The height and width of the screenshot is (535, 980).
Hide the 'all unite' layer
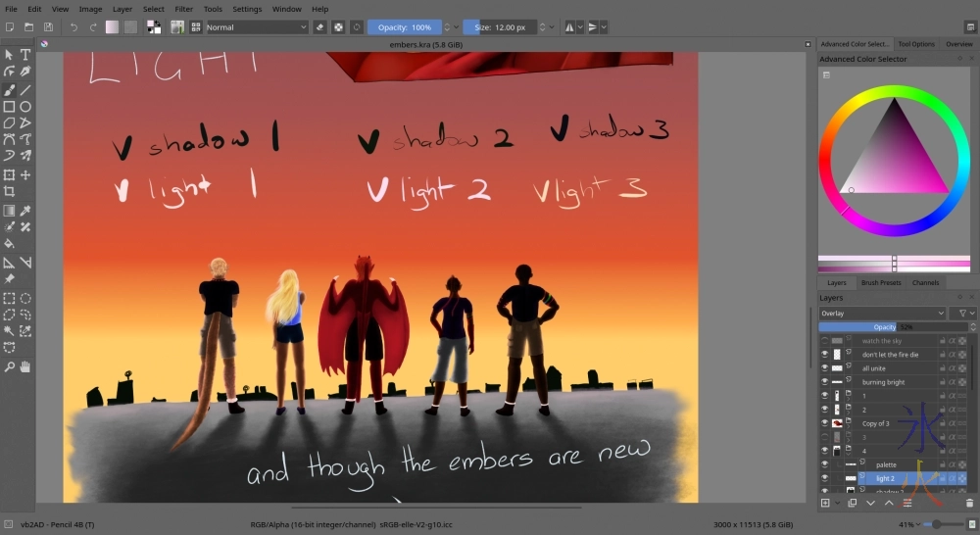(824, 368)
